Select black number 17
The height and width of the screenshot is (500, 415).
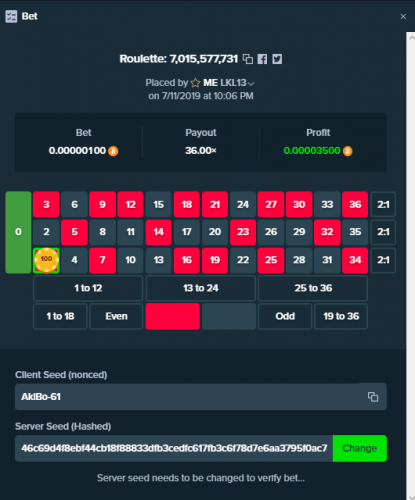click(187, 232)
